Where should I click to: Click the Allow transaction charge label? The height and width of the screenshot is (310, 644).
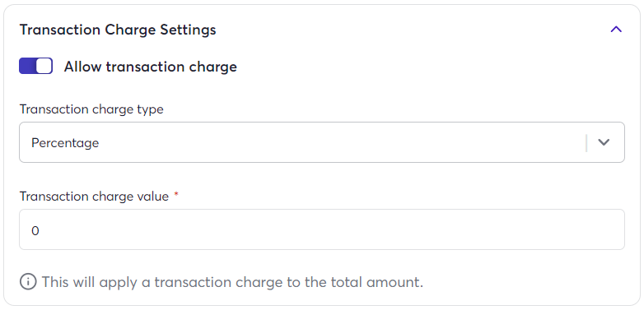(151, 67)
